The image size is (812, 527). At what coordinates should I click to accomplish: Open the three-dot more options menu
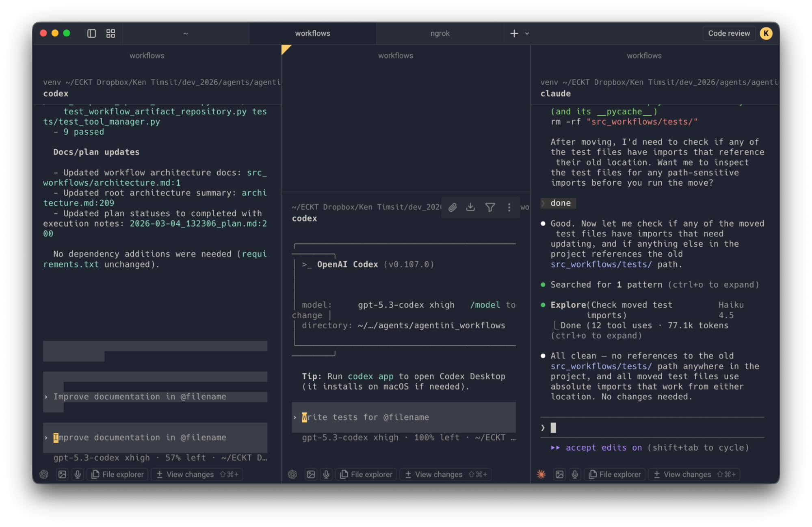coord(509,207)
